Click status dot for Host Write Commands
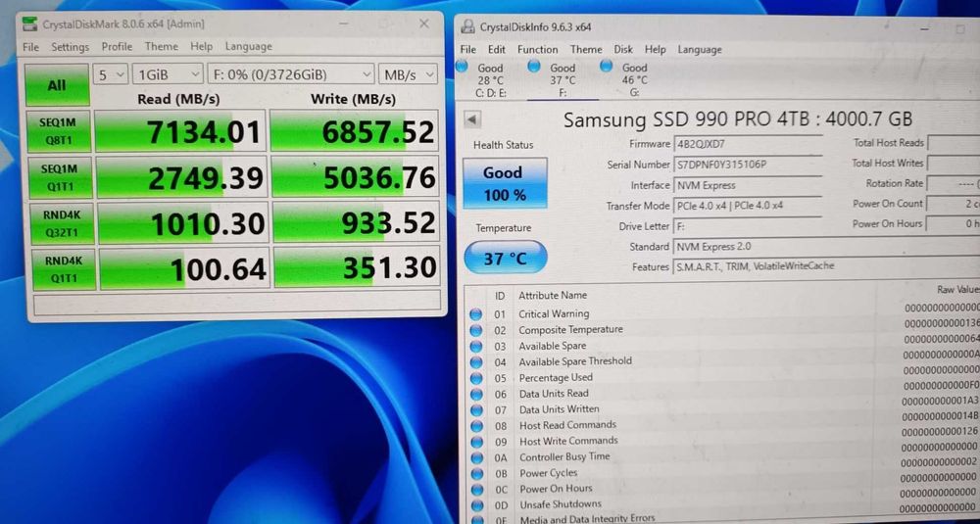This screenshot has height=524, width=980. (477, 442)
